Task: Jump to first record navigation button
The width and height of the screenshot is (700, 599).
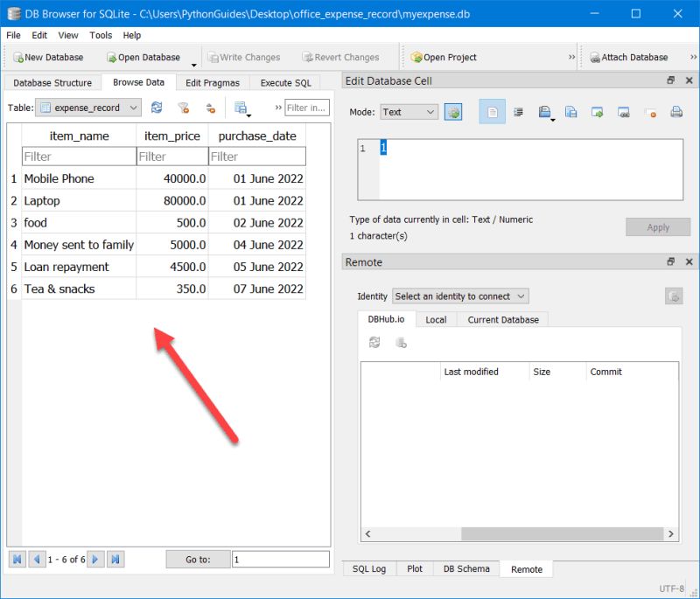Action: pos(17,560)
